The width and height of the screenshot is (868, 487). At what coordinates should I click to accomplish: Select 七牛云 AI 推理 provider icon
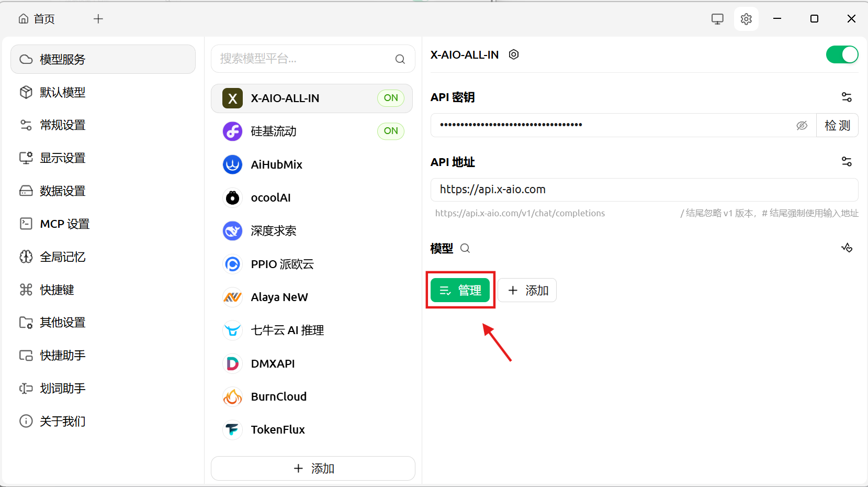(x=232, y=330)
